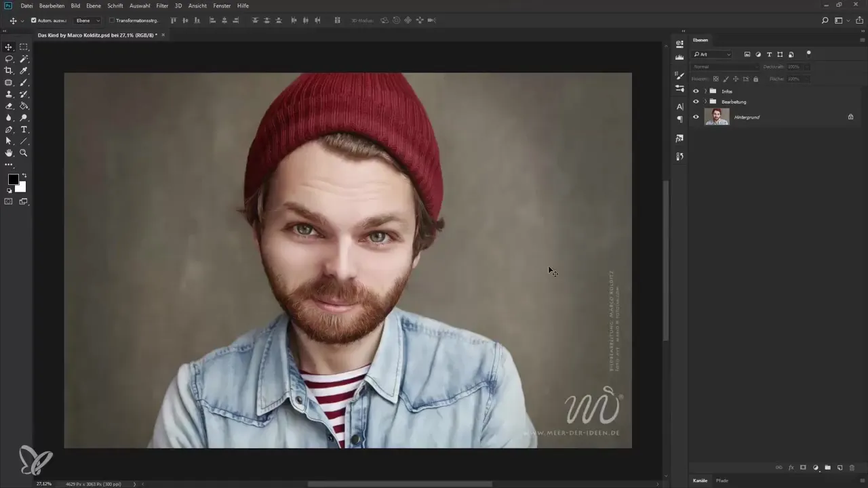
Task: Open the Ebene auto-select dropdown
Action: click(x=87, y=20)
